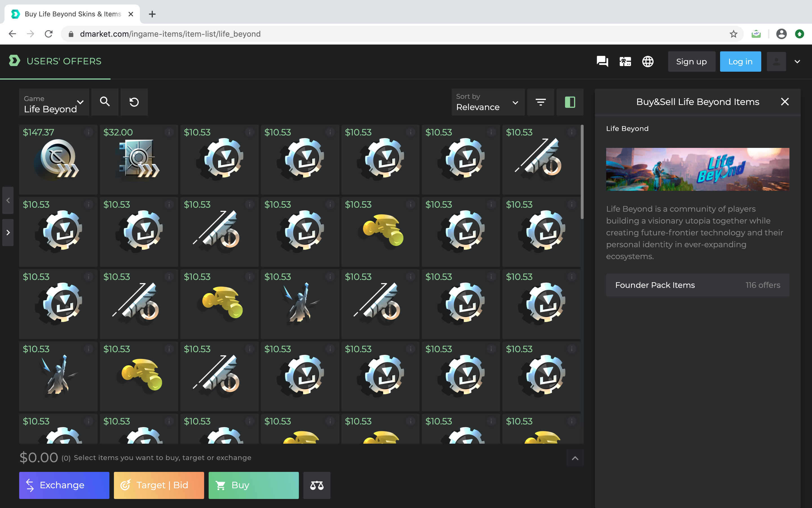Expand right sidebar arrow
The height and width of the screenshot is (508, 812).
coord(8,233)
